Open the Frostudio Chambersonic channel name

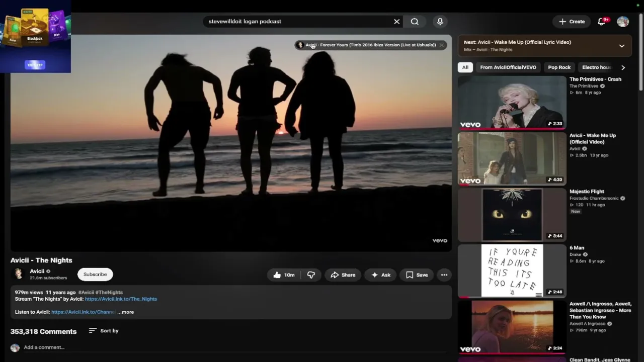coord(594,199)
